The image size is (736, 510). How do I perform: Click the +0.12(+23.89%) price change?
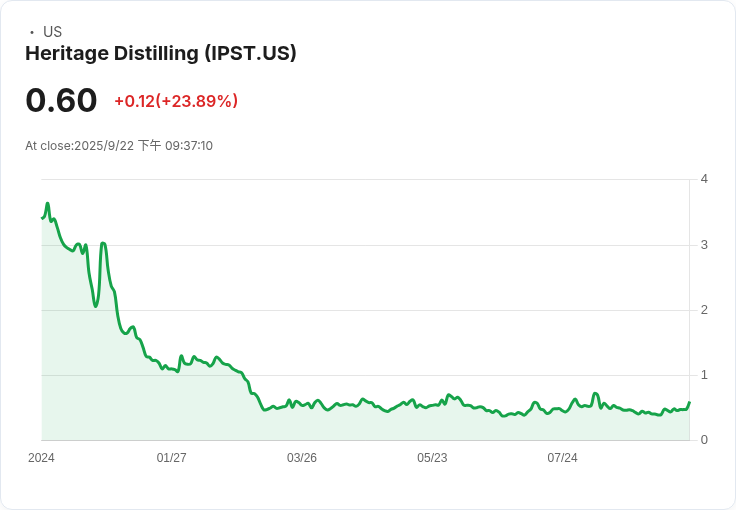[x=176, y=101]
